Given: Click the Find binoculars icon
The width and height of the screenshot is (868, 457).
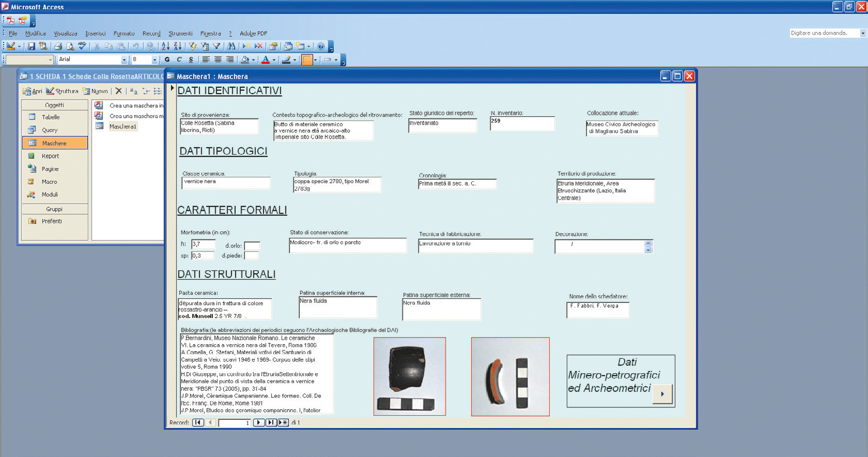Looking at the screenshot, I should tap(231, 46).
